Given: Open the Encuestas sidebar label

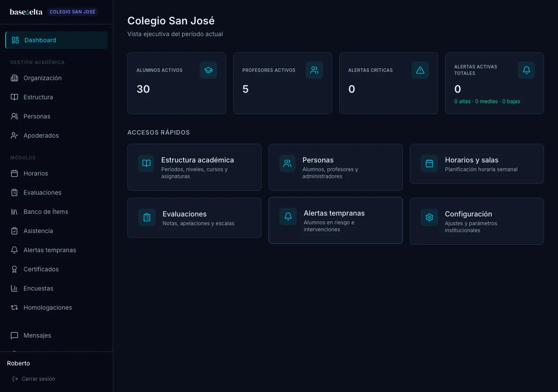Looking at the screenshot, I should 38,288.
